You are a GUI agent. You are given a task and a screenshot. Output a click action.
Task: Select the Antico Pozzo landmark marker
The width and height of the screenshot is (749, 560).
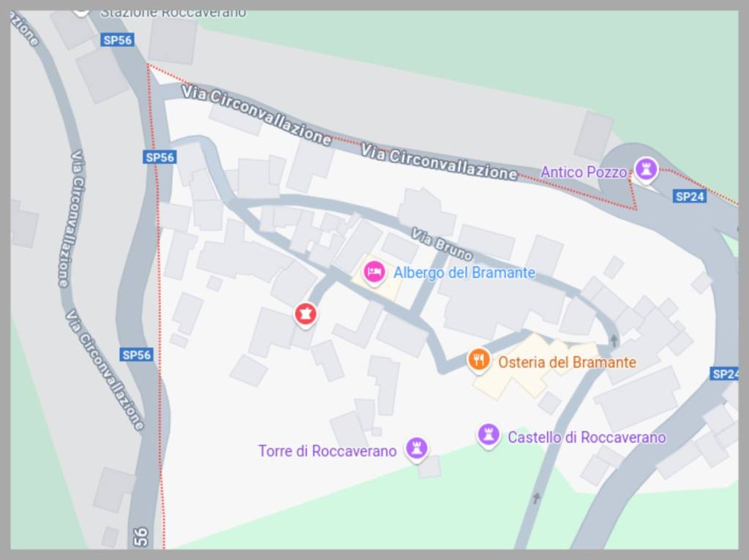pos(647,170)
